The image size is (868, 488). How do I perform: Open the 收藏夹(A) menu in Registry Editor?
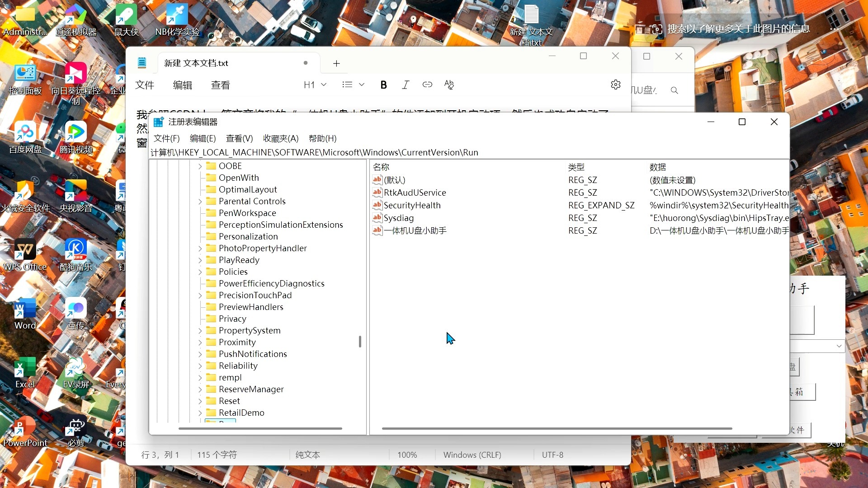pyautogui.click(x=280, y=138)
